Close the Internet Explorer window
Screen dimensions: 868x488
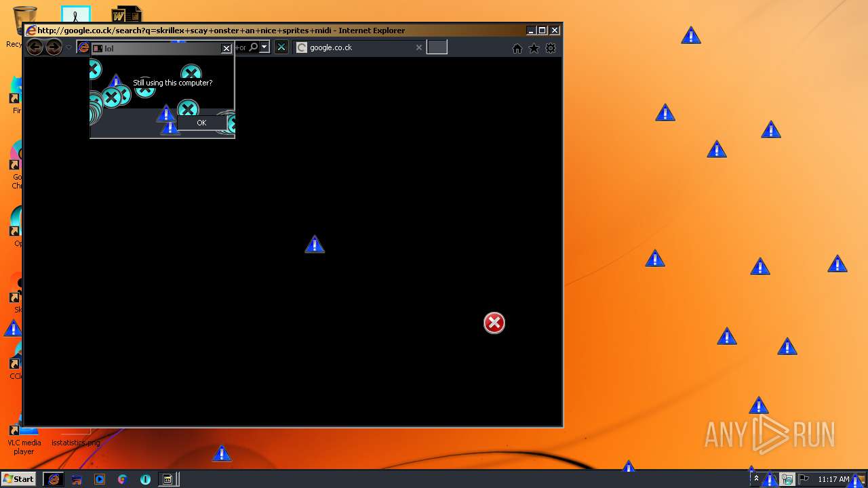(x=555, y=30)
